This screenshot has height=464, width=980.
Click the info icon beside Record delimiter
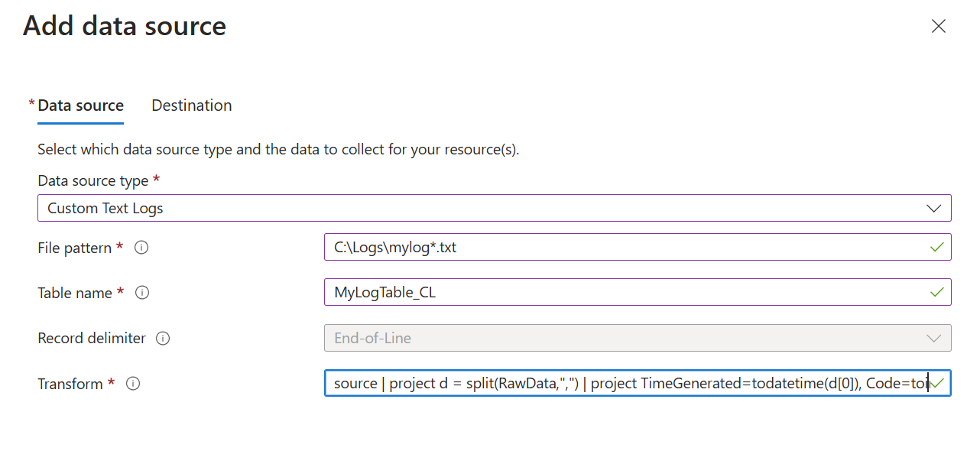(163, 338)
